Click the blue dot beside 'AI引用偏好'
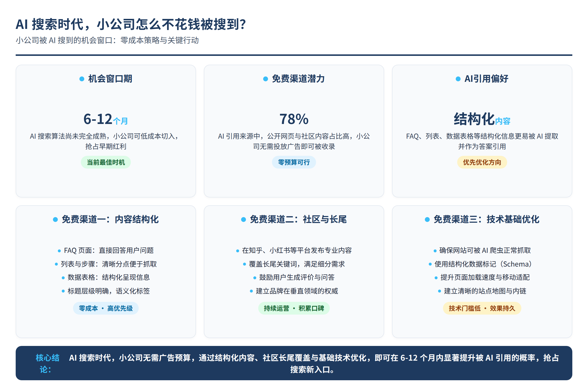588x392 pixels. point(458,79)
